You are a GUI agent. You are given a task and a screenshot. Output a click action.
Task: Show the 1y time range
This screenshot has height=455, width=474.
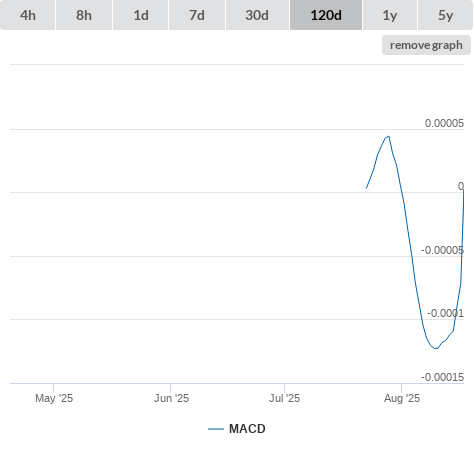[x=390, y=15]
